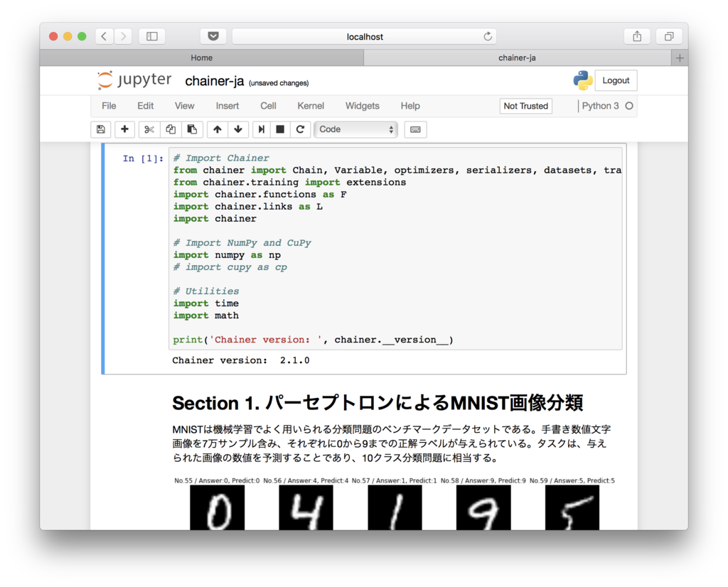The width and height of the screenshot is (728, 587).
Task: Open Safari share options
Action: click(637, 36)
